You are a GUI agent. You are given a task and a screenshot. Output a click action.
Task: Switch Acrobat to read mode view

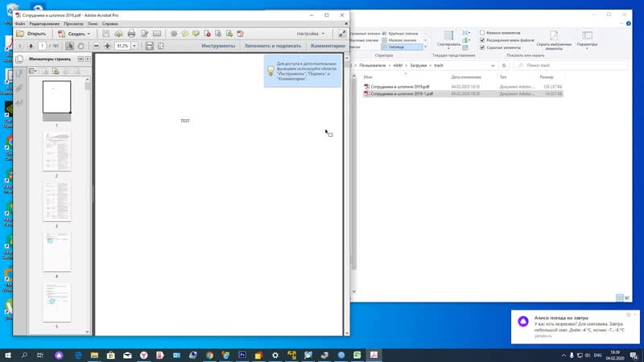click(x=341, y=34)
